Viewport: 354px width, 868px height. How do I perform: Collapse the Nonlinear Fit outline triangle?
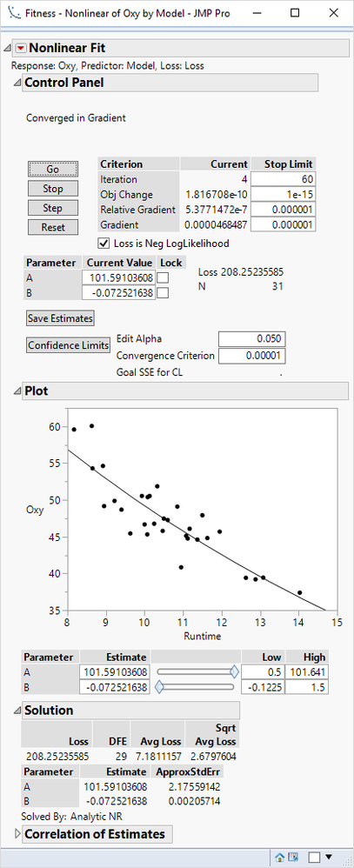coord(7,48)
